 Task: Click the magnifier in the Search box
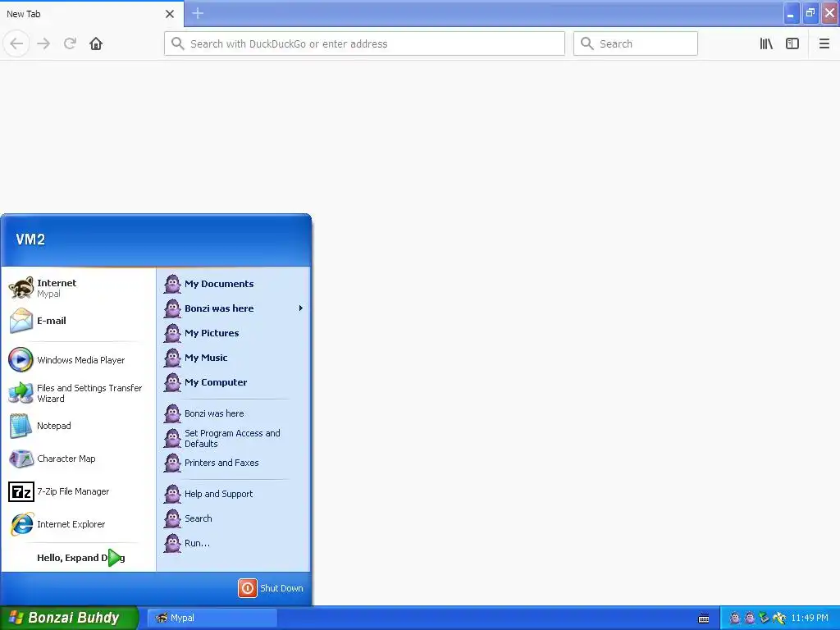(587, 43)
